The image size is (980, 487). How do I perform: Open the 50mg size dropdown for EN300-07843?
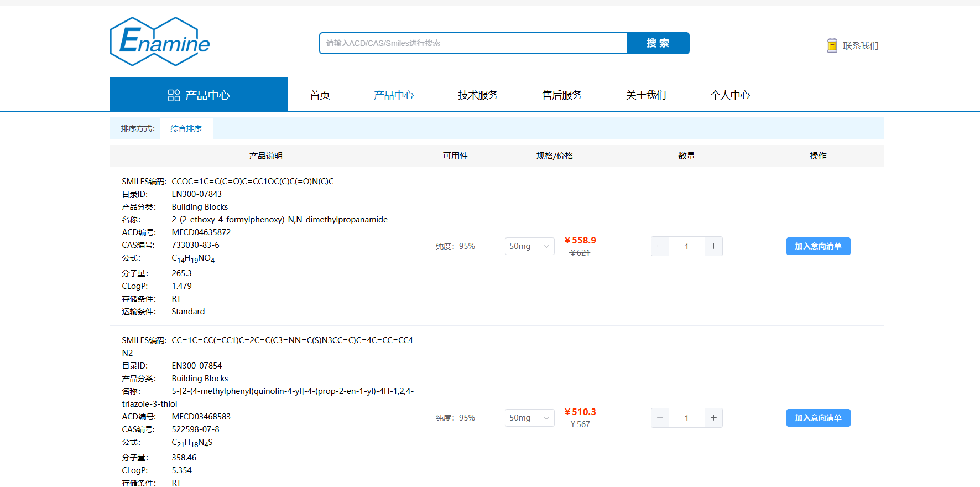(529, 246)
